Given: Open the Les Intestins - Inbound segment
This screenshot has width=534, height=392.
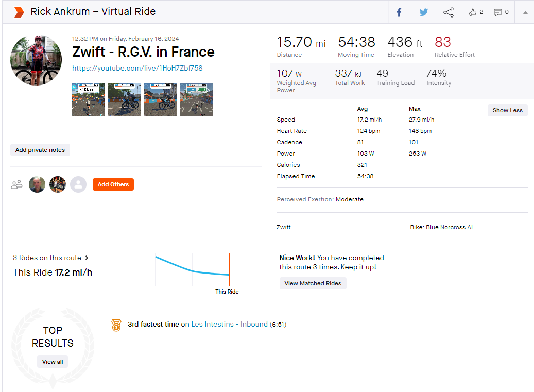Looking at the screenshot, I should [229, 324].
